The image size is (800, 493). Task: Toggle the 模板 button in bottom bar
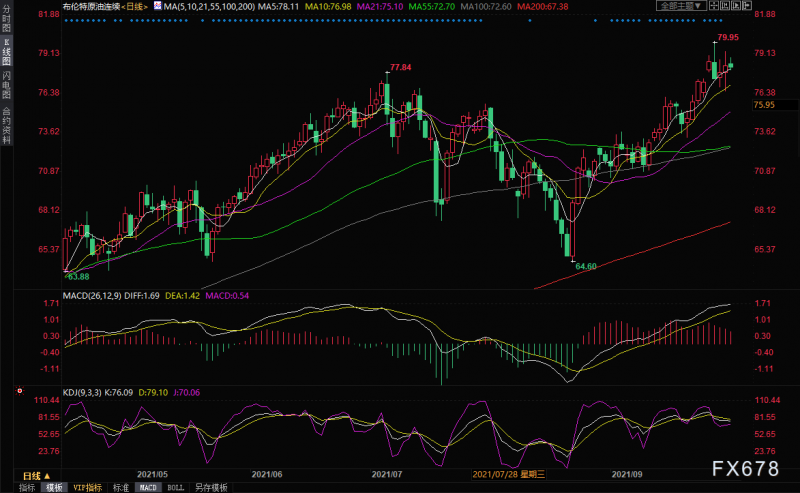[54, 487]
